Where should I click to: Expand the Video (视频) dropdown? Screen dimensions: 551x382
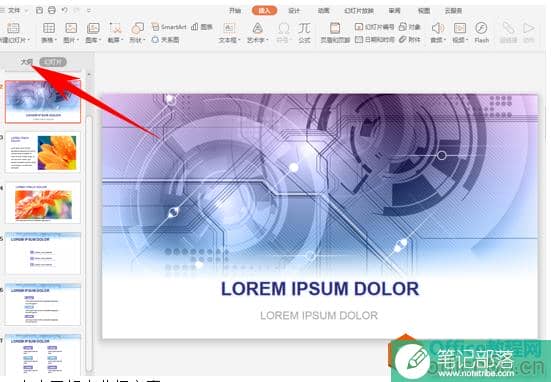[460, 40]
